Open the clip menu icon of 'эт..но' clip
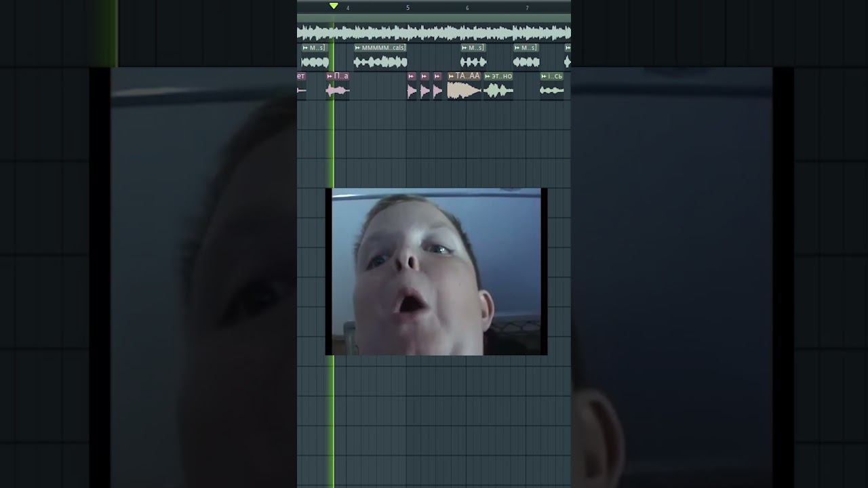868x488 pixels. coord(488,77)
